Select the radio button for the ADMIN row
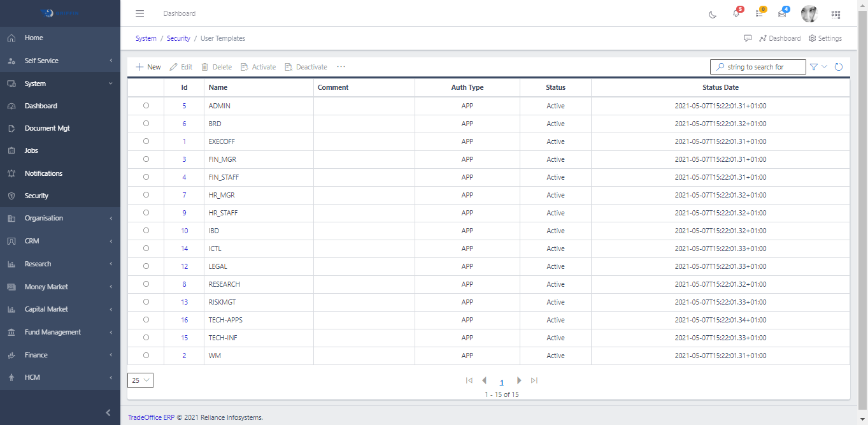 146,106
